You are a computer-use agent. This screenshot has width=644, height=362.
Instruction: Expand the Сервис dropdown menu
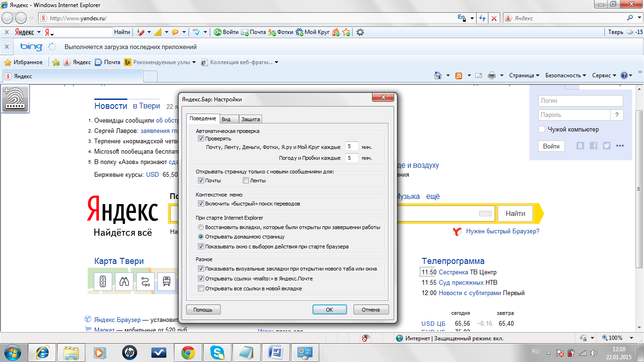604,75
